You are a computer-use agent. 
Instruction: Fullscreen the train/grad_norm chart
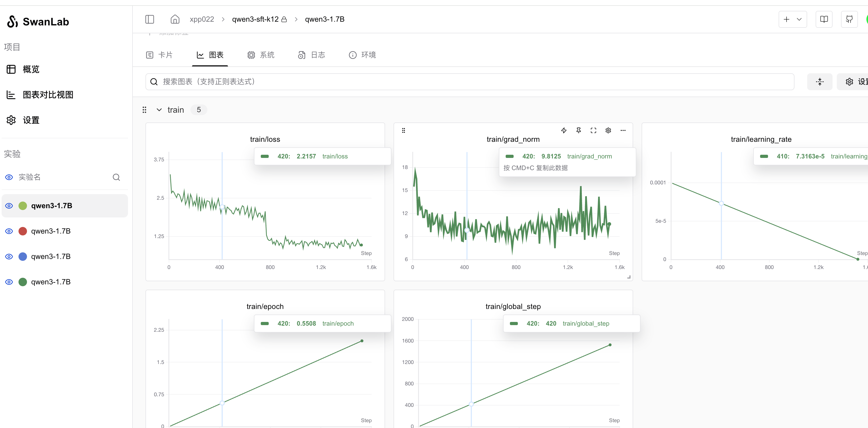click(x=593, y=130)
